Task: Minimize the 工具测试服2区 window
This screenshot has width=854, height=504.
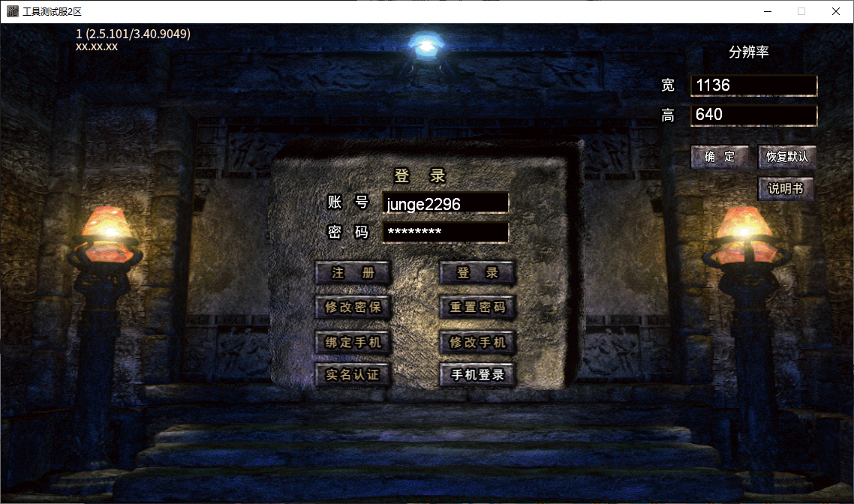Action: pos(768,11)
